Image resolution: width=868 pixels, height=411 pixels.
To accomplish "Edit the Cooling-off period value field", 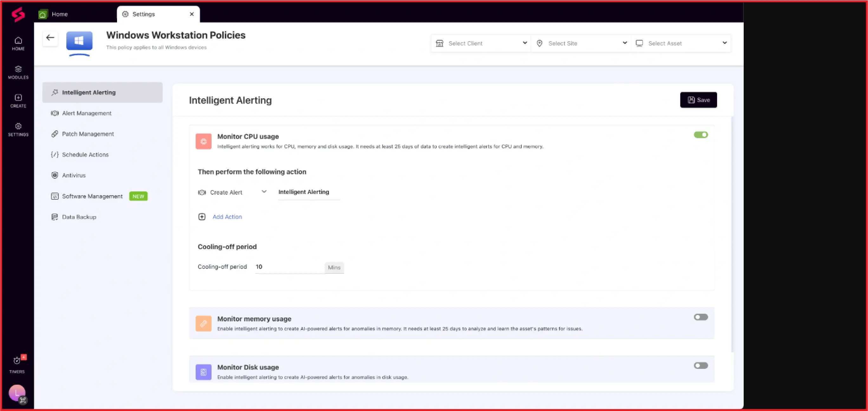I will coord(290,267).
